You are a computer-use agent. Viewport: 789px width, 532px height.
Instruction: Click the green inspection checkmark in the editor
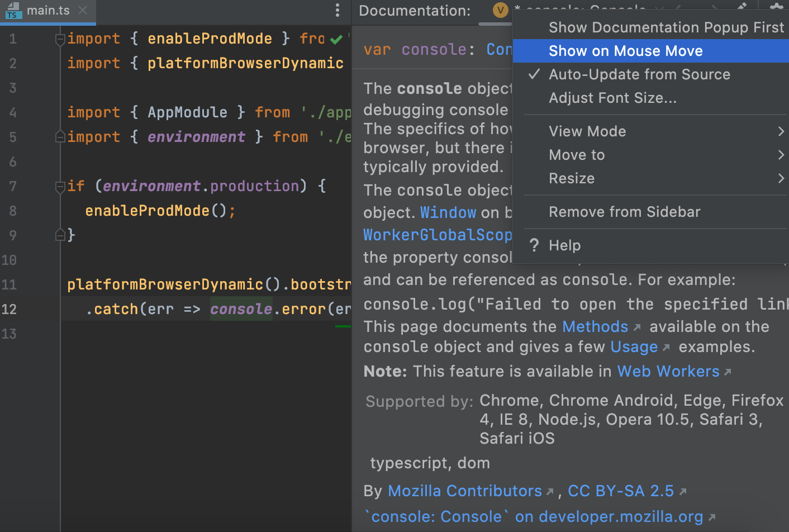click(x=336, y=39)
